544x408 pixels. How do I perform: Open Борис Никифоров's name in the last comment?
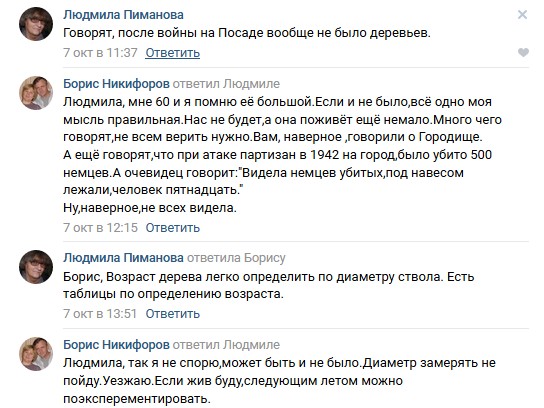[x=116, y=345]
